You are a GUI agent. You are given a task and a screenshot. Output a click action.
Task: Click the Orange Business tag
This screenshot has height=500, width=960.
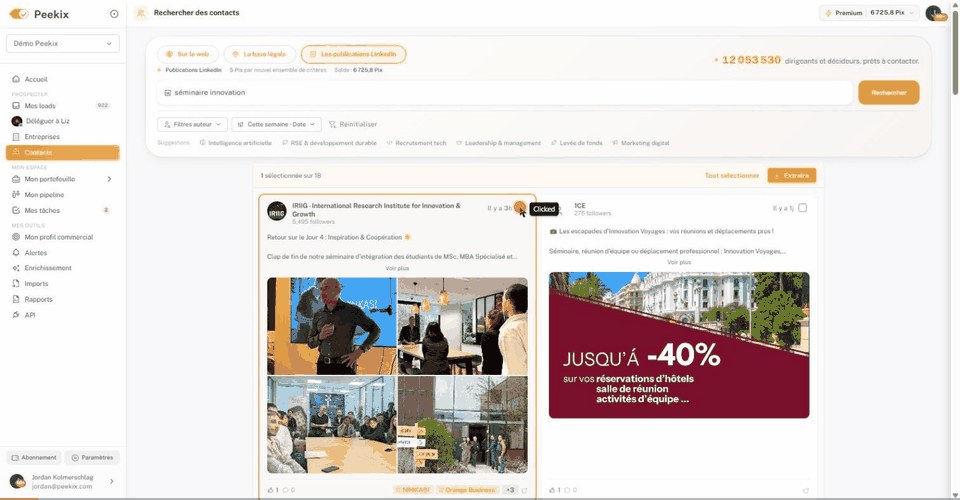pos(466,490)
